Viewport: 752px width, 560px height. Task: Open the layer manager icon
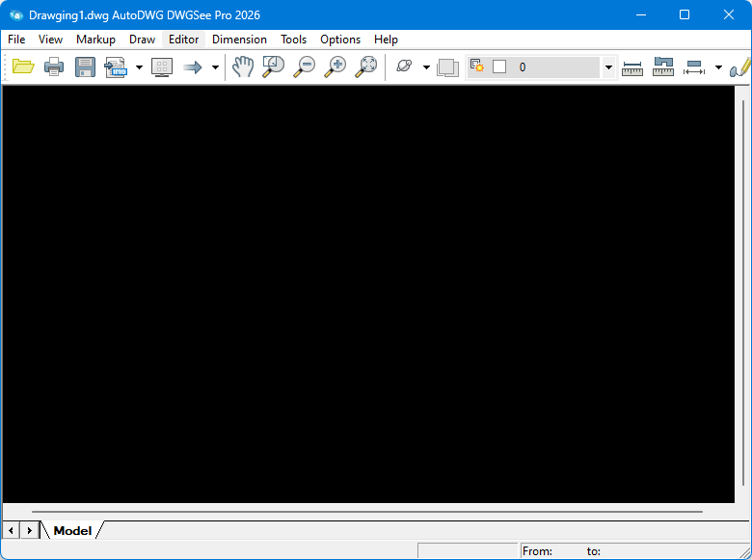(x=476, y=66)
